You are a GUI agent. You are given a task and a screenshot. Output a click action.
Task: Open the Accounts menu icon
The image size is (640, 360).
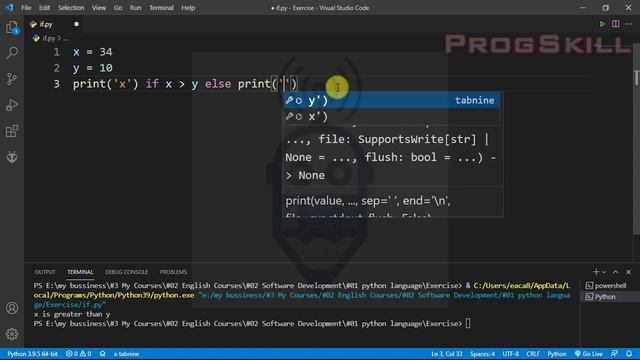click(12, 308)
